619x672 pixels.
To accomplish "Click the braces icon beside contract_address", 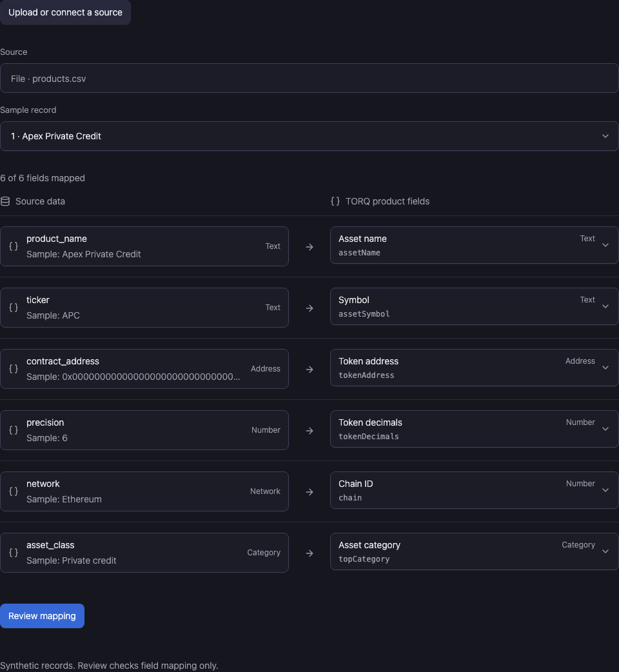I will (x=14, y=369).
